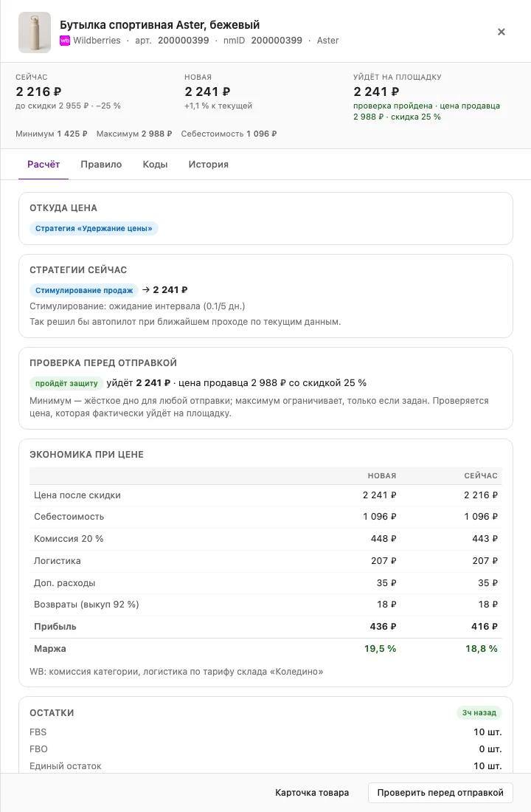Click the СТРАТЕГИИ СЕЙЧАС heading

pyautogui.click(x=78, y=269)
